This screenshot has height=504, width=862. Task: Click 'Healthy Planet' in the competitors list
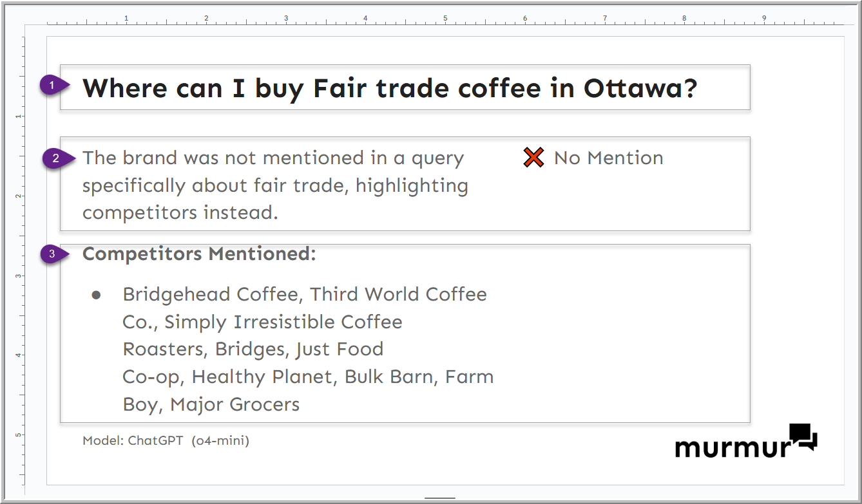265,377
